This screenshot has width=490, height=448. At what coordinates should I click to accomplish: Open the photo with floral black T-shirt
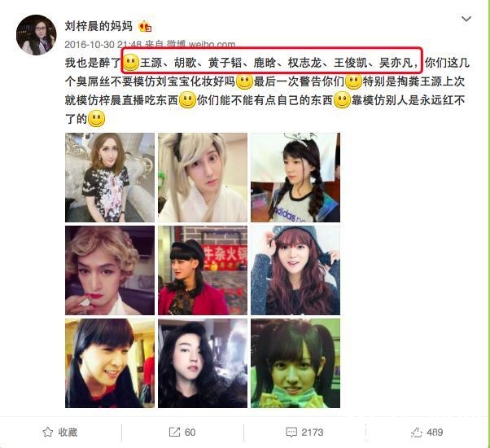pos(110,178)
